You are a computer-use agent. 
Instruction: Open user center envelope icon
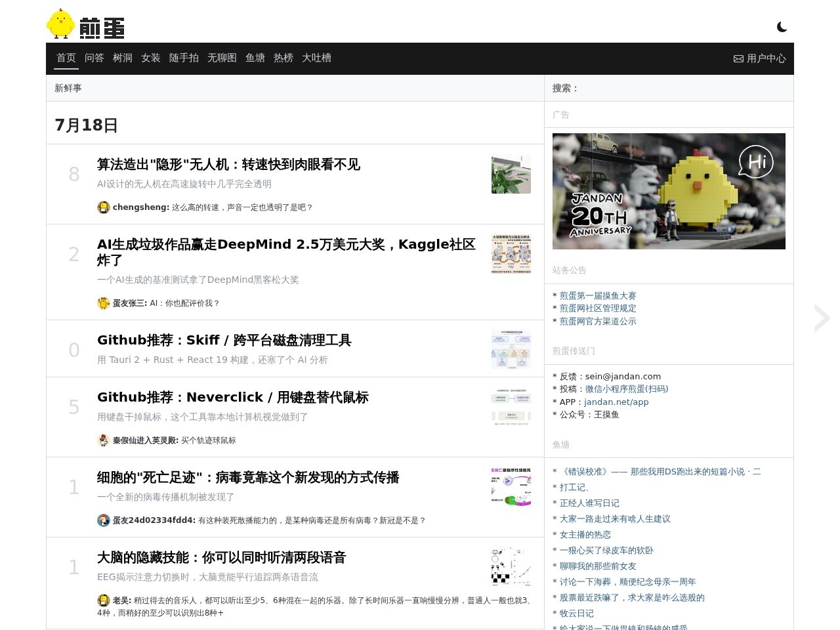click(738, 58)
